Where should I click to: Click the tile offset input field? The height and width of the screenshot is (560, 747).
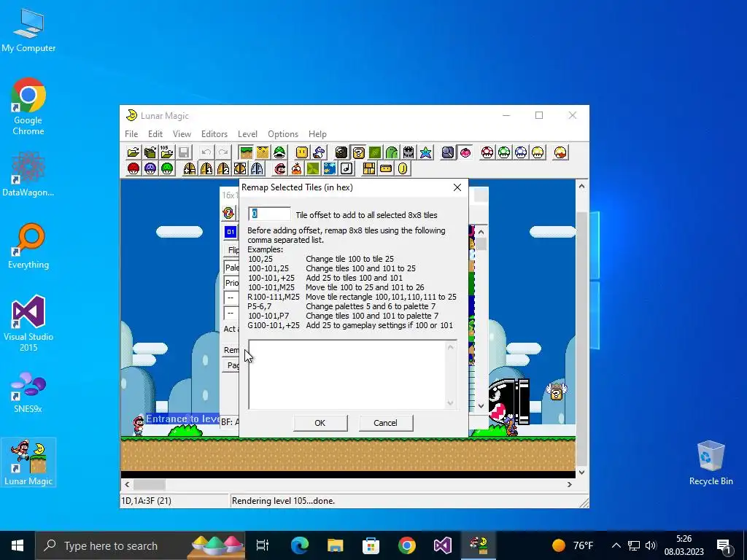point(269,214)
